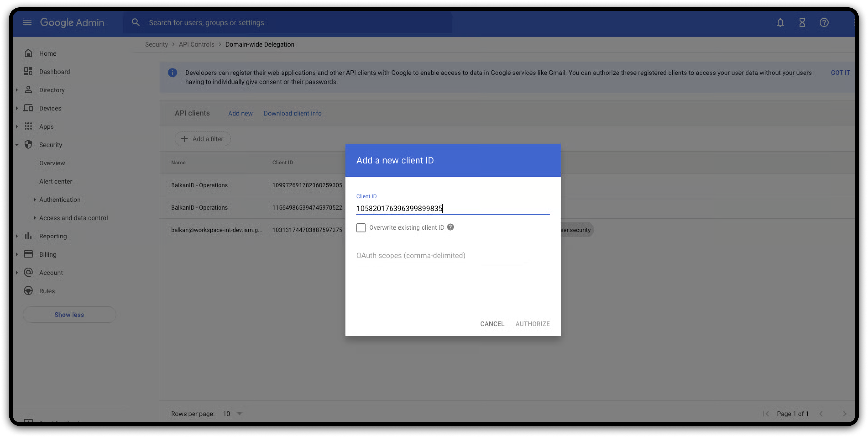Click the notifications bell icon

coord(780,23)
